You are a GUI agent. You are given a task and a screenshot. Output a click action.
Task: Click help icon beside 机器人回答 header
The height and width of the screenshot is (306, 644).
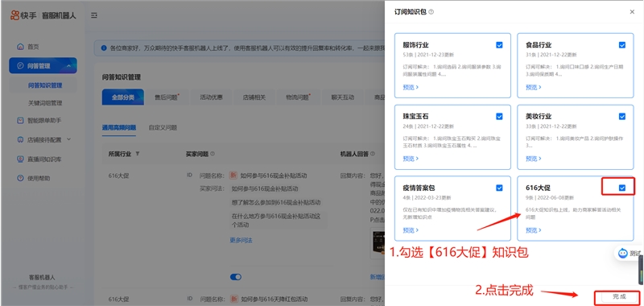coord(373,154)
